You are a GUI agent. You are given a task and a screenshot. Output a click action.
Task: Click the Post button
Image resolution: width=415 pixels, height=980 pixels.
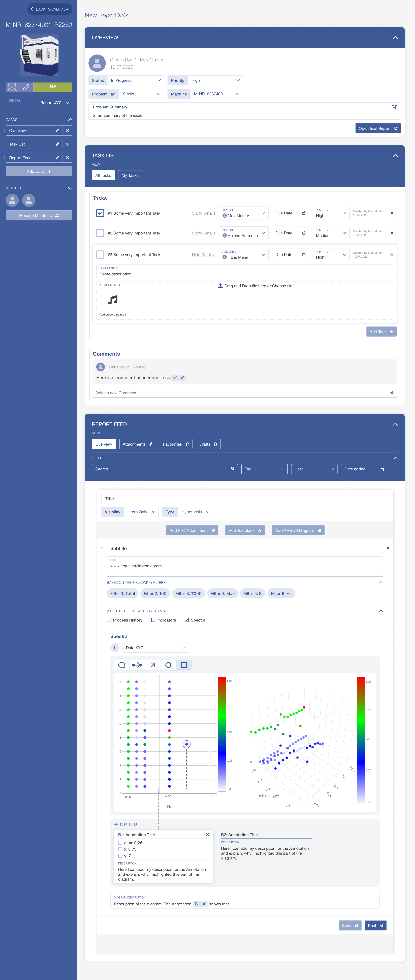coord(376,926)
